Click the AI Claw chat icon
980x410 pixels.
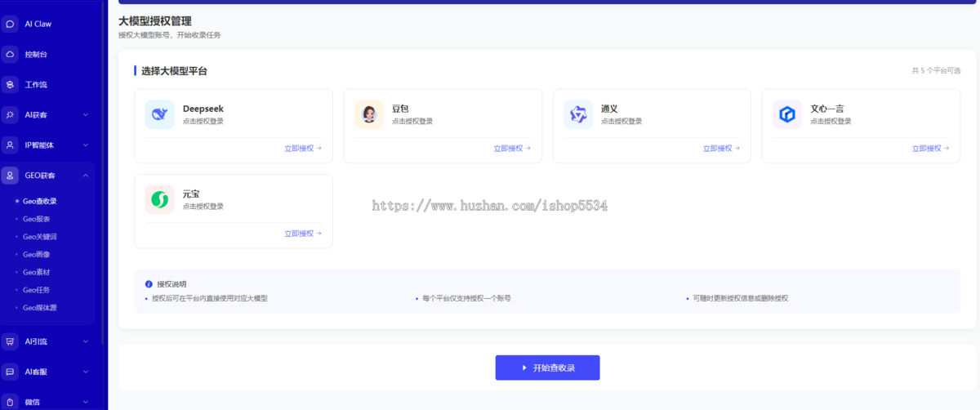(x=10, y=24)
